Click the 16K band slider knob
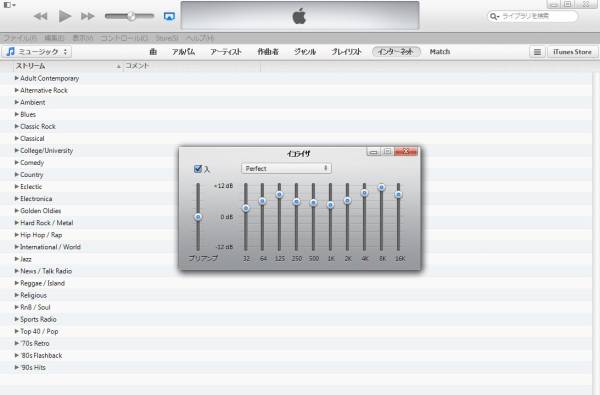 (x=398, y=194)
